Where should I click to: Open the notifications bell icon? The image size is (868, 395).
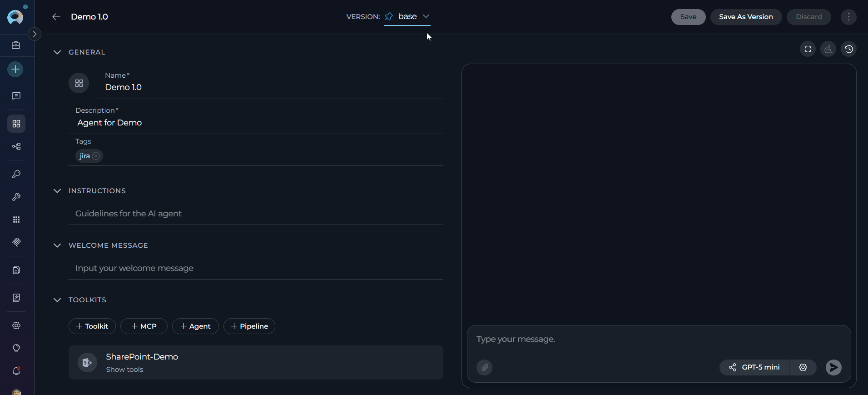(16, 371)
